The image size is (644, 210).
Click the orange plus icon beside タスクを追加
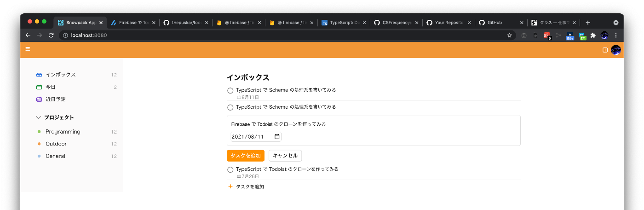[x=230, y=187]
